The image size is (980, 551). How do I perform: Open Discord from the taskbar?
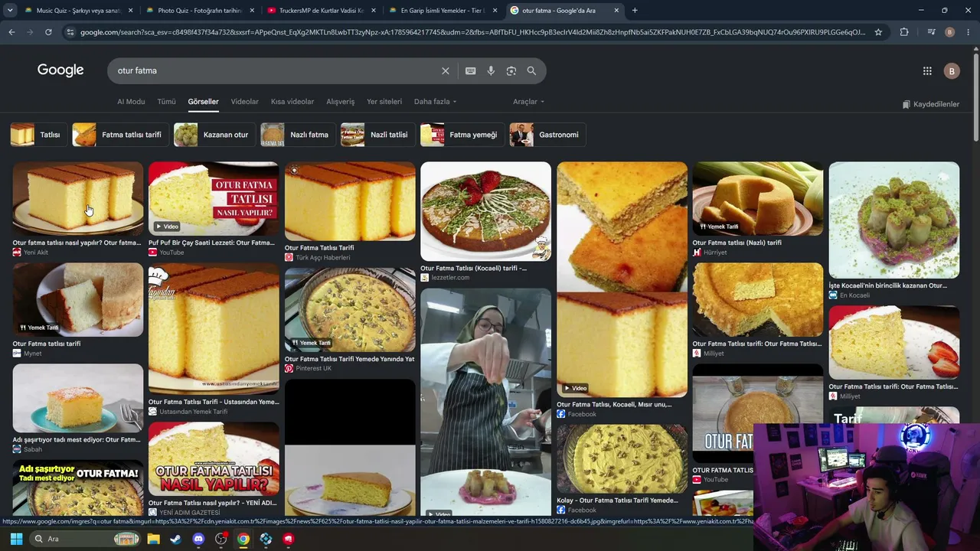tap(198, 539)
